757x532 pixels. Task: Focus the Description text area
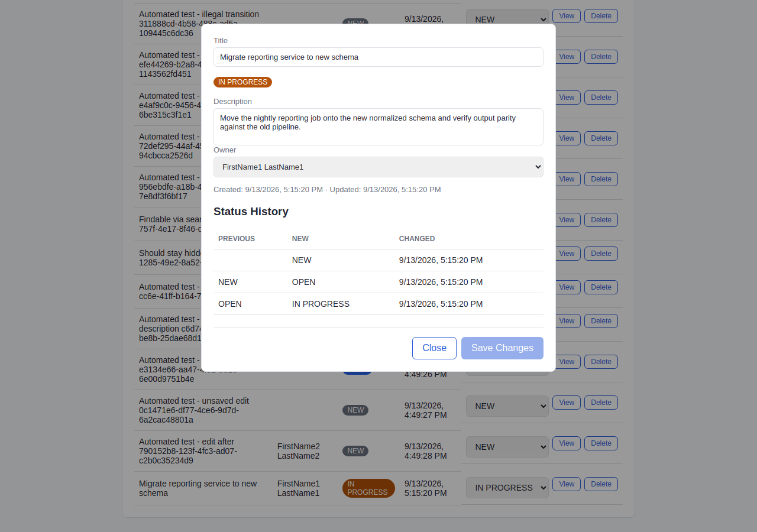[x=378, y=126]
